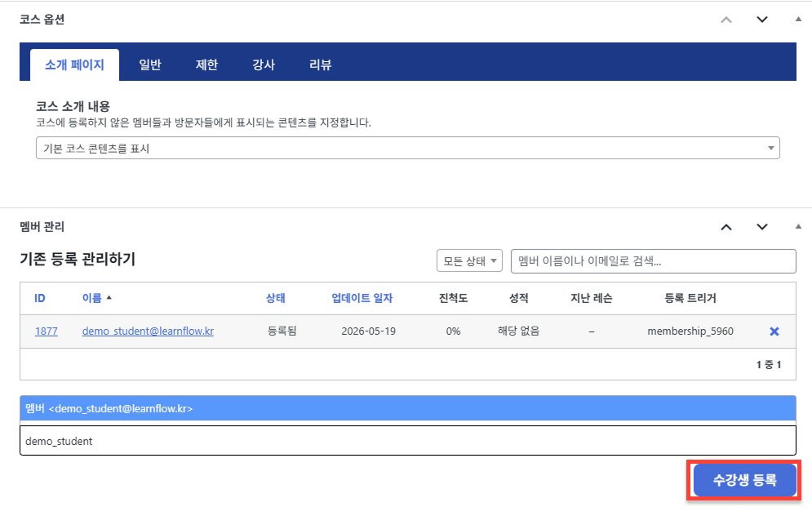Click the 0% progress cell
812x516 pixels.
pos(453,331)
